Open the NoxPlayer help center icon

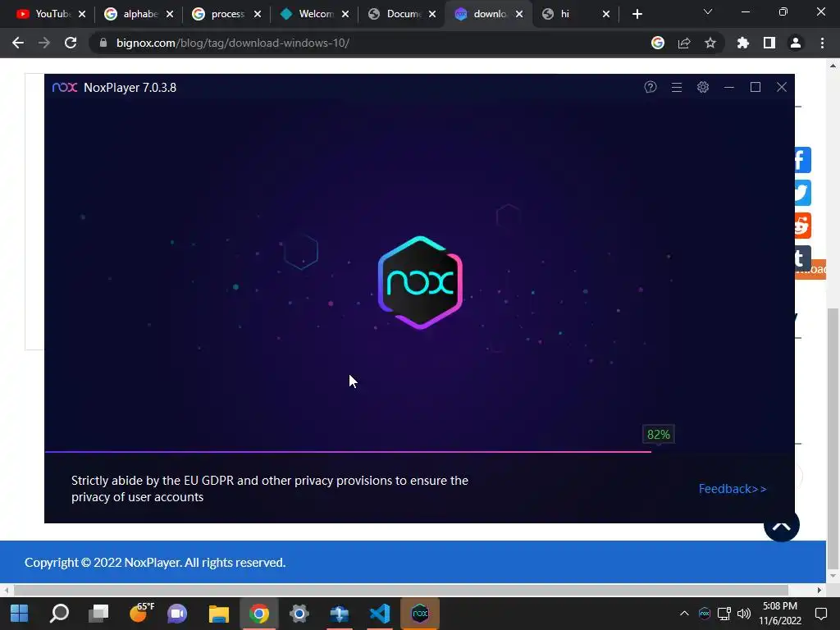(x=650, y=87)
